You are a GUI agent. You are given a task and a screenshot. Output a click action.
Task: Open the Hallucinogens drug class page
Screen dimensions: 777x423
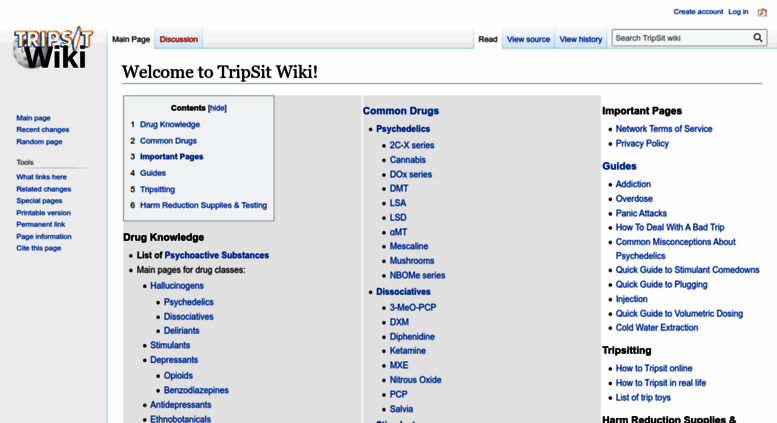pos(177,286)
